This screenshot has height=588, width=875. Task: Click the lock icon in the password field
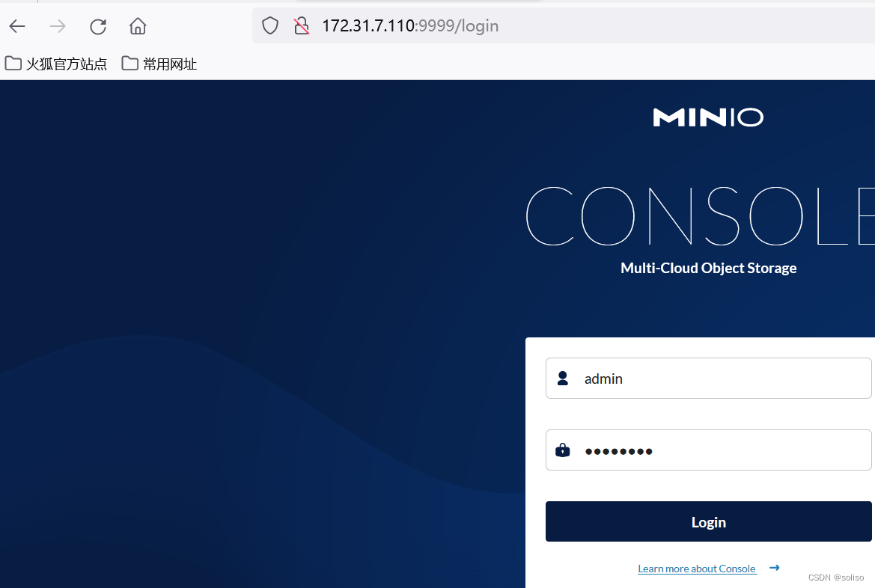click(x=563, y=450)
